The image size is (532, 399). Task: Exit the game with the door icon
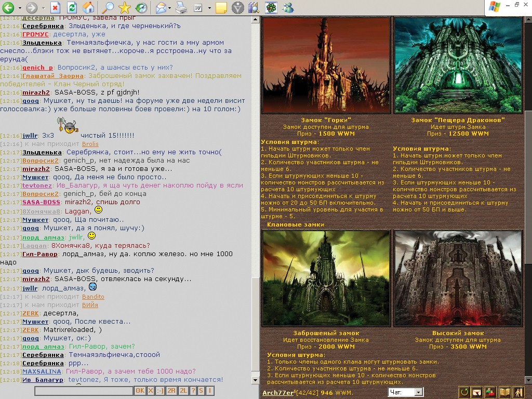[x=518, y=392]
